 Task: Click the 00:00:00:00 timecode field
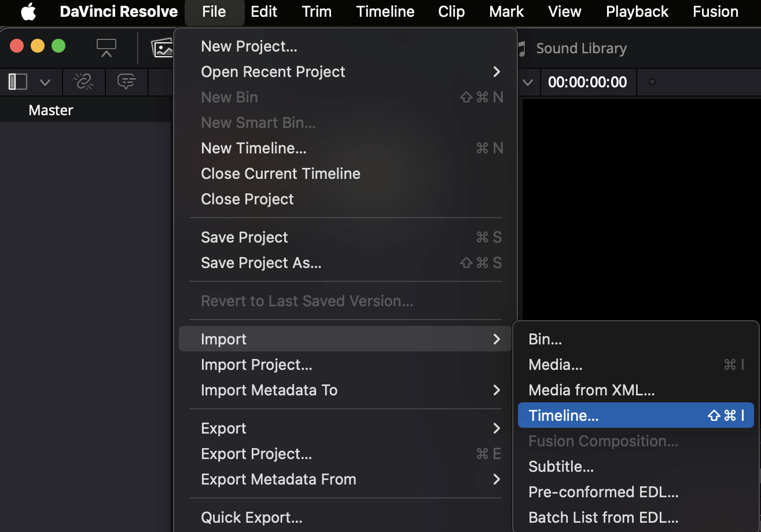pyautogui.click(x=587, y=82)
